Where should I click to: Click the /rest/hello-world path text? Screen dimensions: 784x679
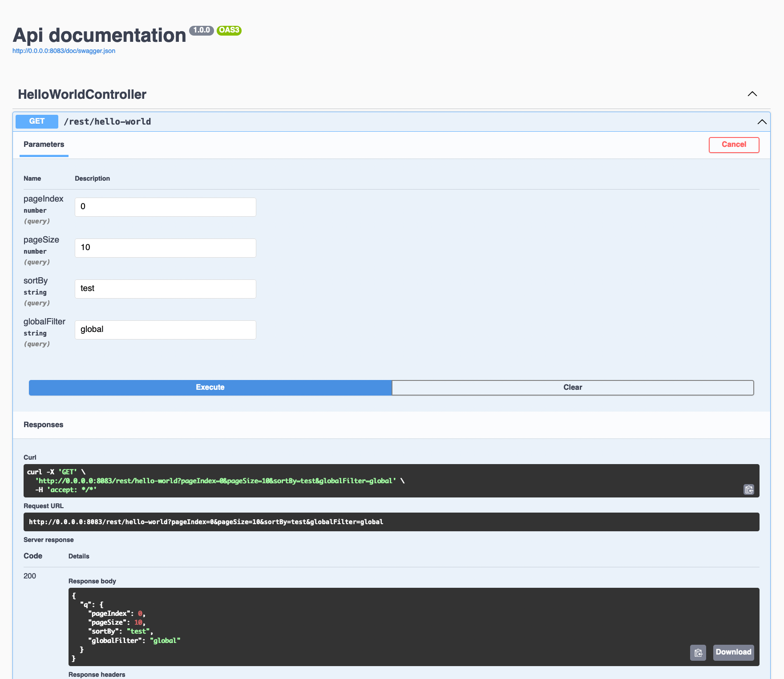tap(107, 121)
